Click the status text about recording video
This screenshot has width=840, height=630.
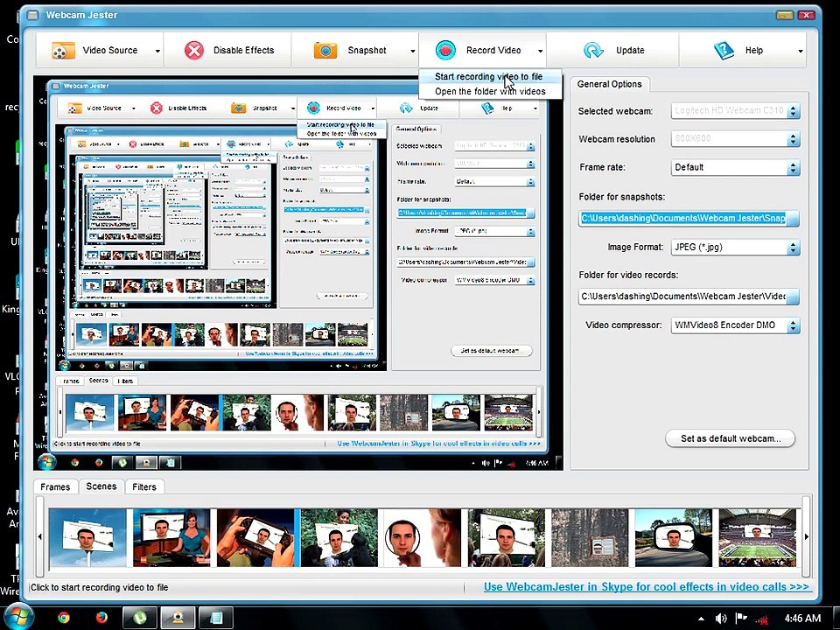(x=99, y=587)
